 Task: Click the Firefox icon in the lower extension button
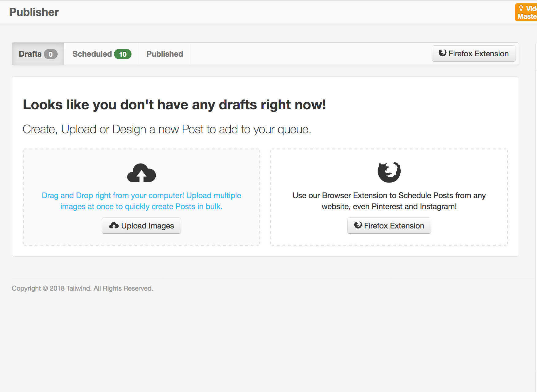(358, 225)
